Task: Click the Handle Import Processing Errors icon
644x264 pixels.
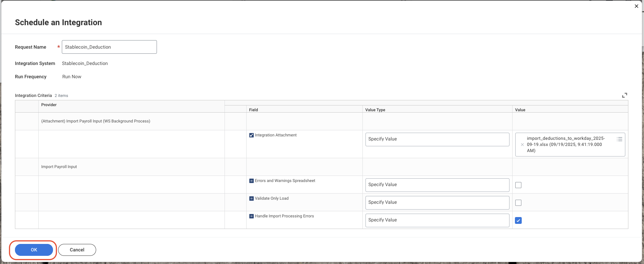Action: point(251,216)
